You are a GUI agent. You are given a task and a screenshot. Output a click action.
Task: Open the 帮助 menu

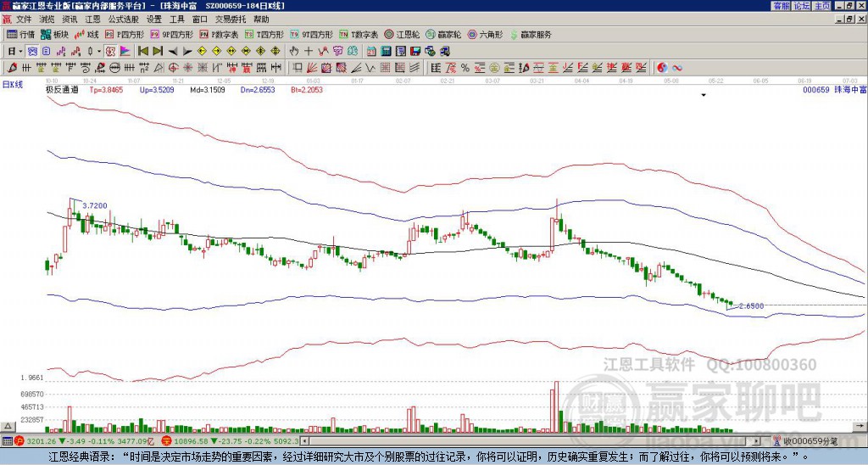coord(261,20)
